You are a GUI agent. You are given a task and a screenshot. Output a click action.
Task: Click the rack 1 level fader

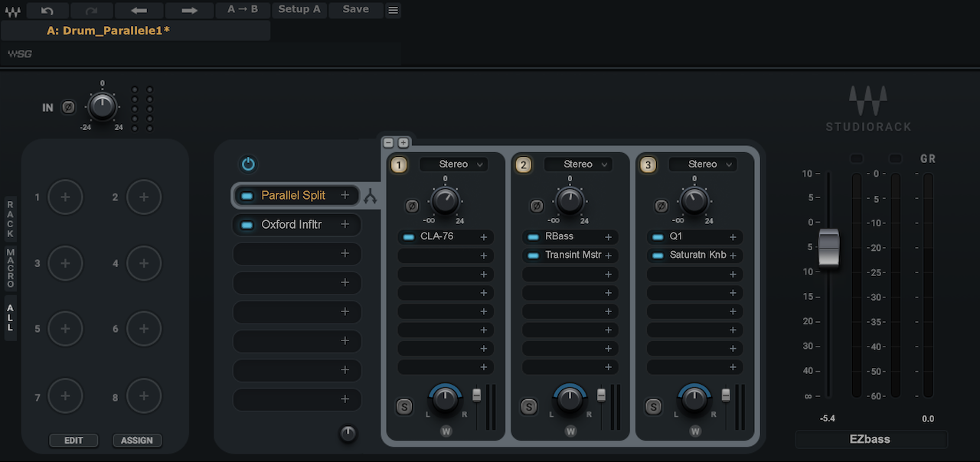click(x=476, y=395)
